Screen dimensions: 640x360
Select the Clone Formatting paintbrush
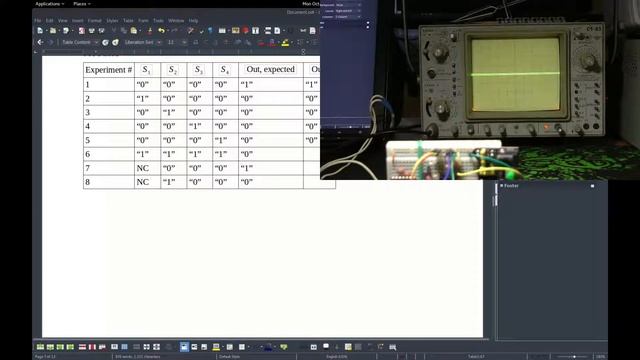[x=150, y=31]
